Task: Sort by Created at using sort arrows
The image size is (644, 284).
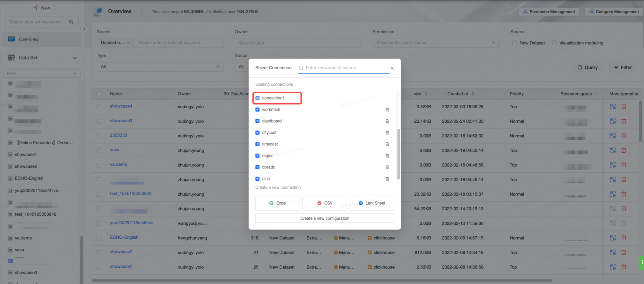Action: pos(473,94)
